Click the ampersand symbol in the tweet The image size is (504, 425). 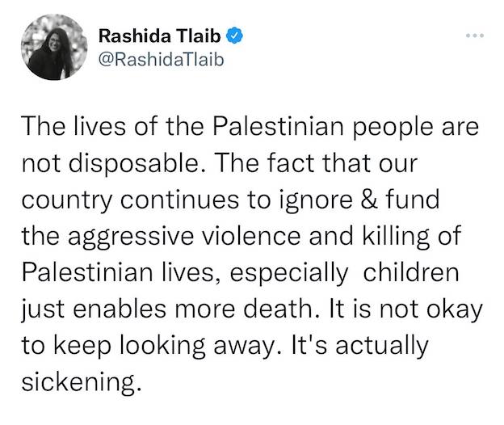coord(369,199)
